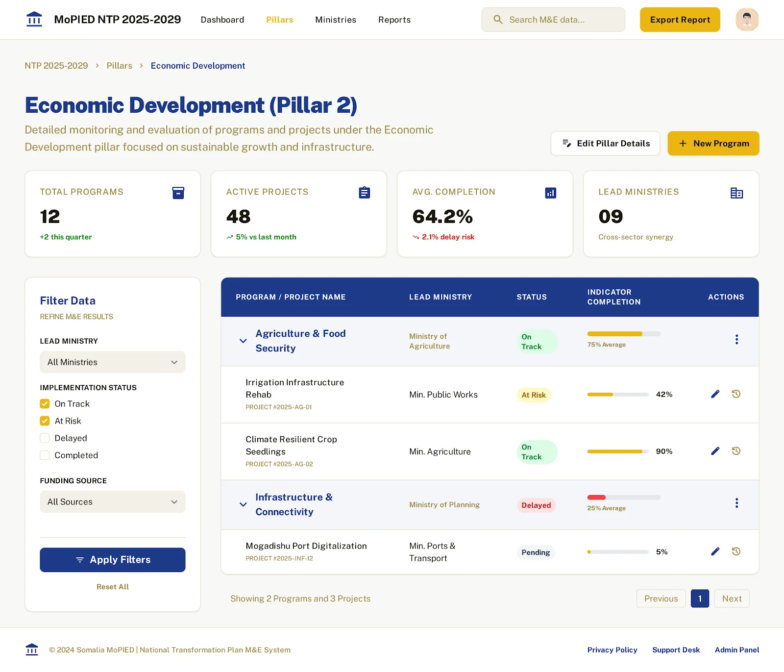The height and width of the screenshot is (672, 784).
Task: Open the Reports section
Action: pyautogui.click(x=394, y=20)
